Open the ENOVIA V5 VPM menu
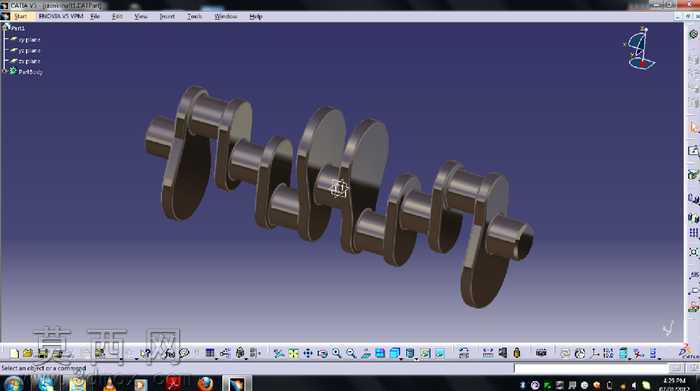 [x=61, y=17]
